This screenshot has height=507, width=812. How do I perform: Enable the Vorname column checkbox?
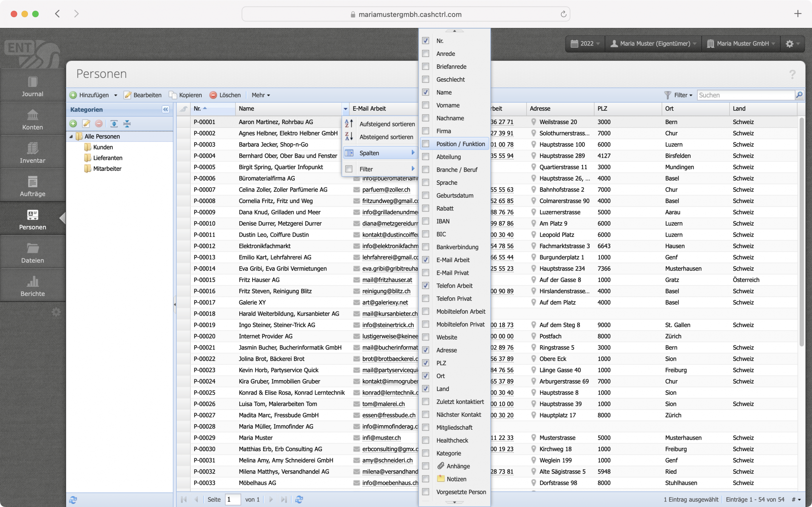point(425,105)
